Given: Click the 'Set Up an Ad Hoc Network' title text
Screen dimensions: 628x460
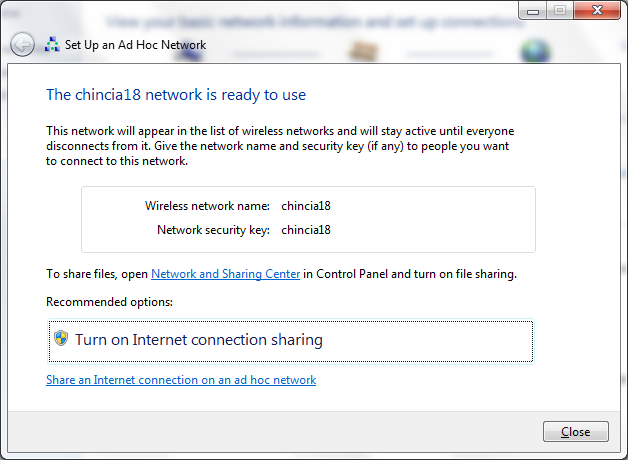Looking at the screenshot, I should (x=135, y=45).
